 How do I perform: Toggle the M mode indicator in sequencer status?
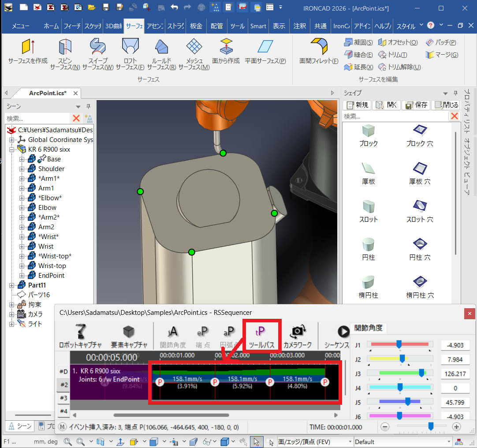click(62, 427)
